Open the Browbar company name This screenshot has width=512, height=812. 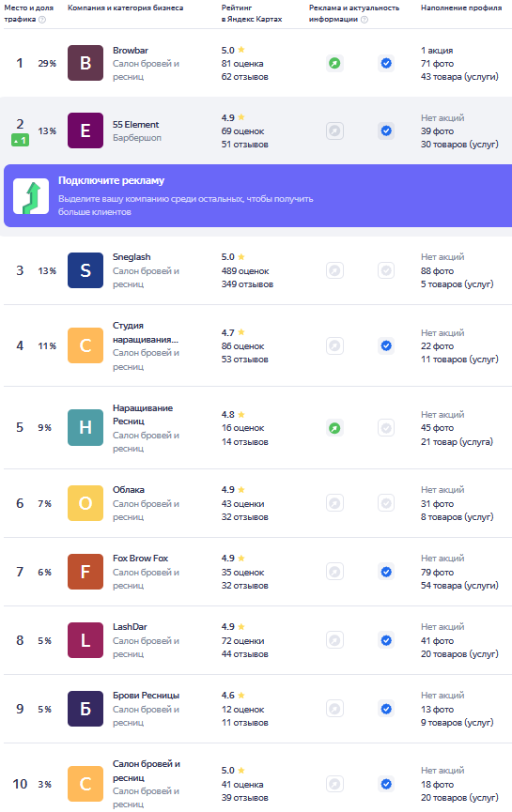tap(131, 51)
